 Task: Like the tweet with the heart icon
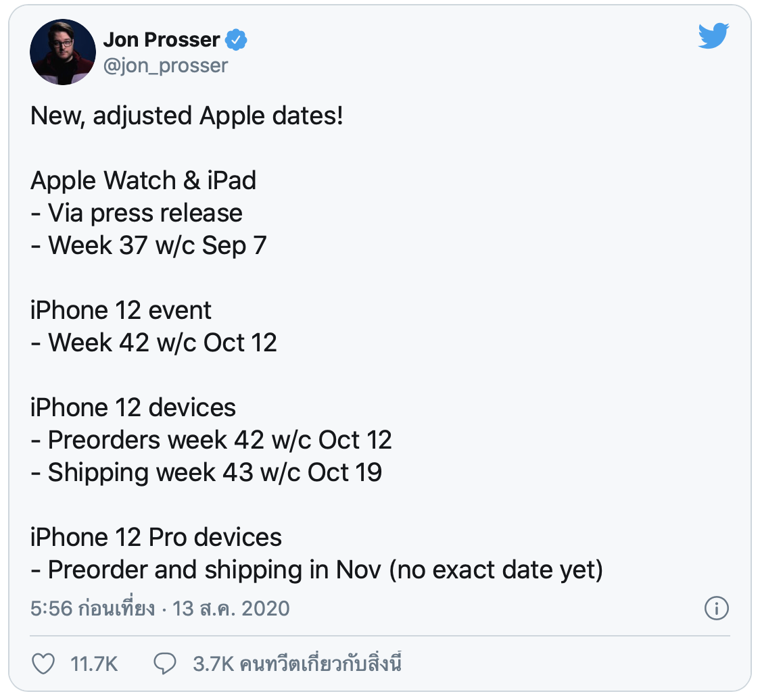click(43, 664)
